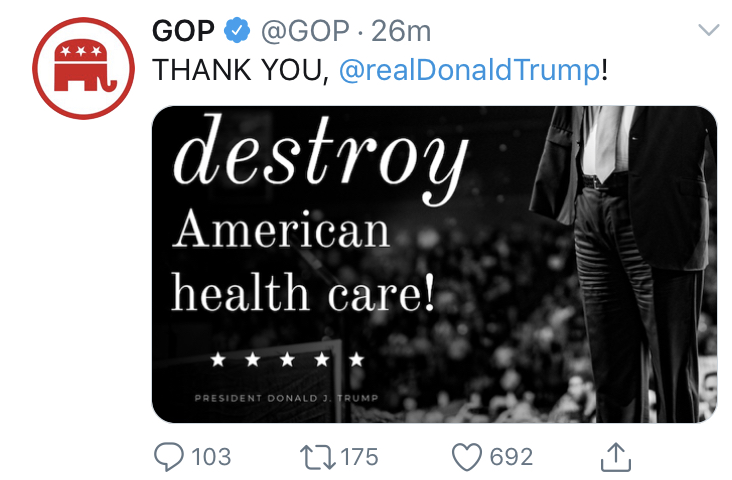Open the 26m timestamp permalink
This screenshot has height=480, width=732.
pos(401,31)
